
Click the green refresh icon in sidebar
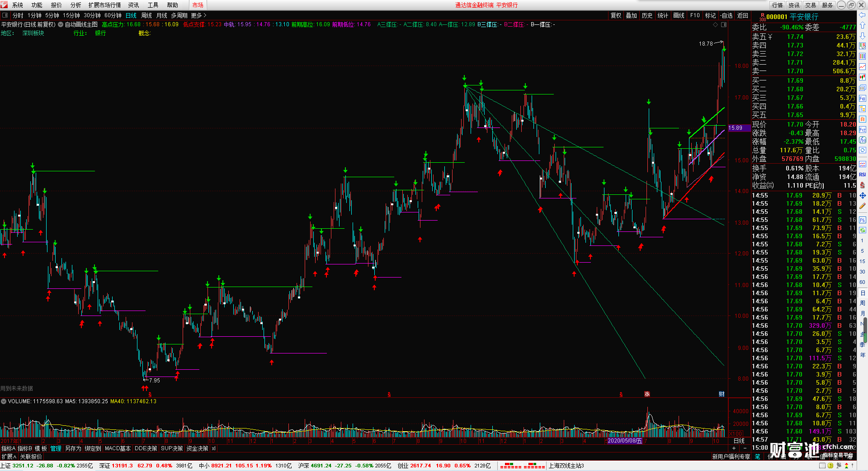pos(863,230)
